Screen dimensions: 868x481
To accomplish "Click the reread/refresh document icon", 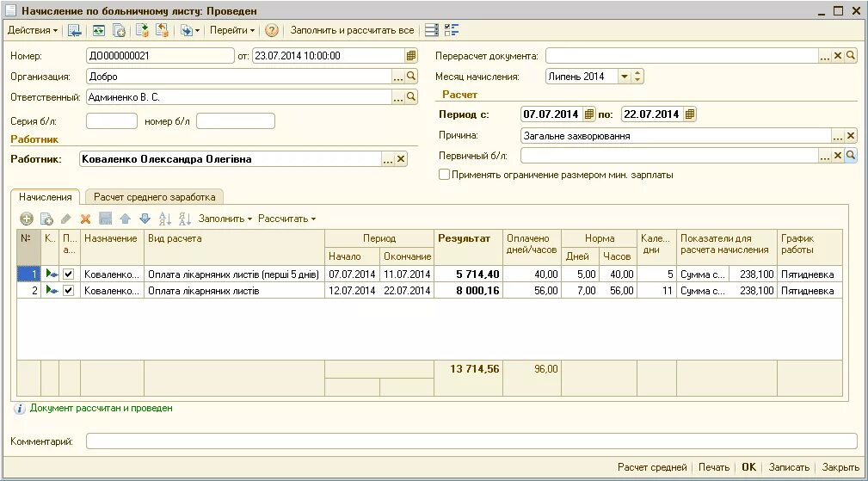I will [x=99, y=30].
